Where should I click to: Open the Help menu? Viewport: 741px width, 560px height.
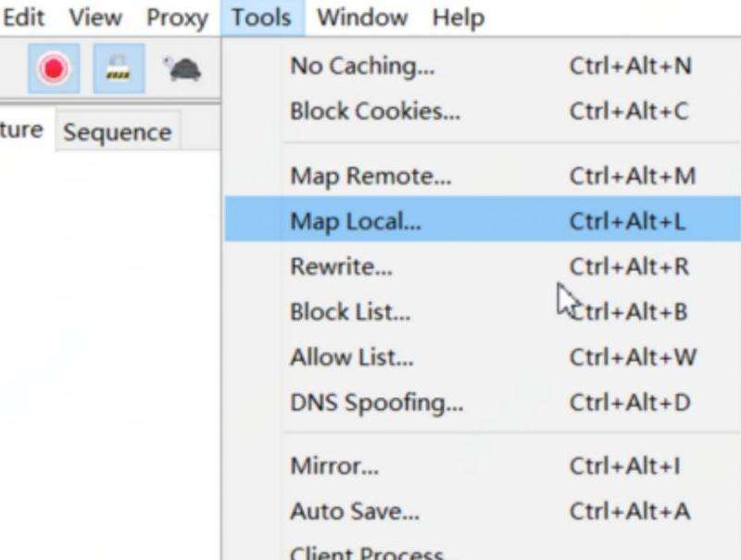point(458,18)
